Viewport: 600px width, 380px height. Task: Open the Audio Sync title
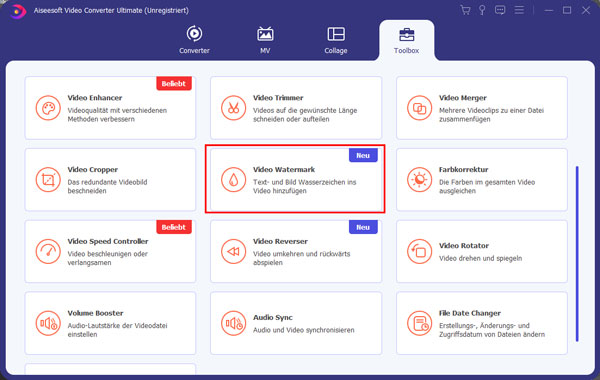coord(273,318)
